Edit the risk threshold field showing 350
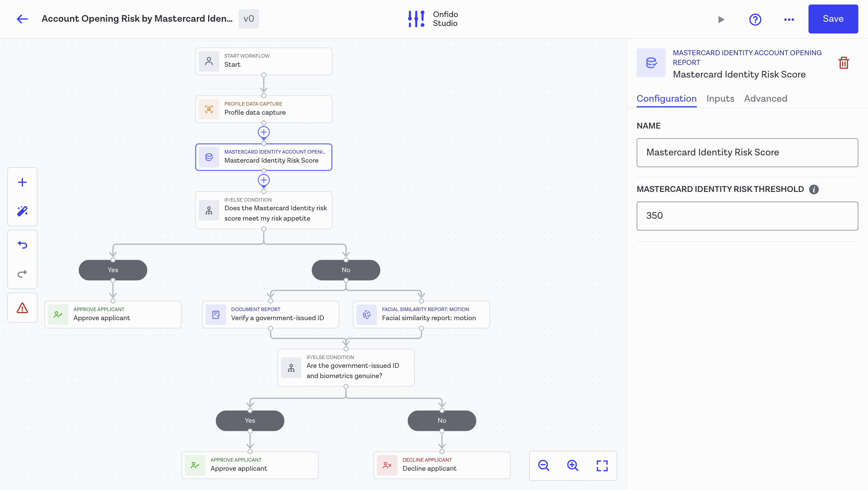The width and height of the screenshot is (868, 490). tap(747, 216)
